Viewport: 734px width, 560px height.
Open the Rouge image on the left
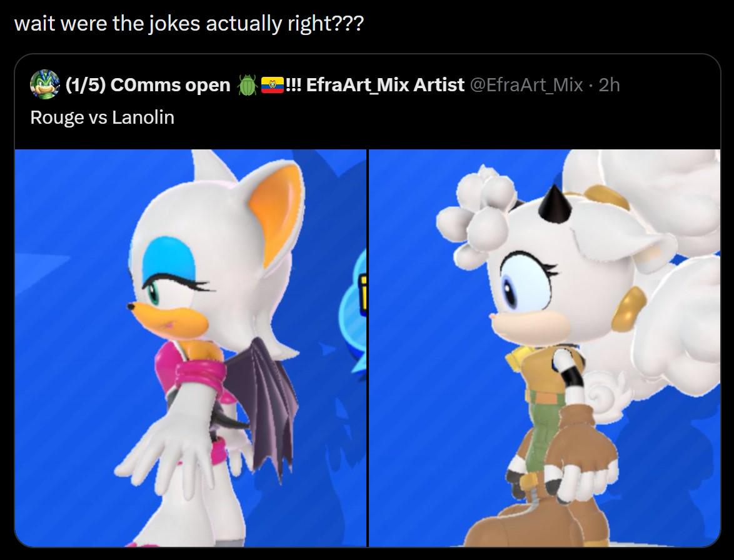click(x=191, y=347)
